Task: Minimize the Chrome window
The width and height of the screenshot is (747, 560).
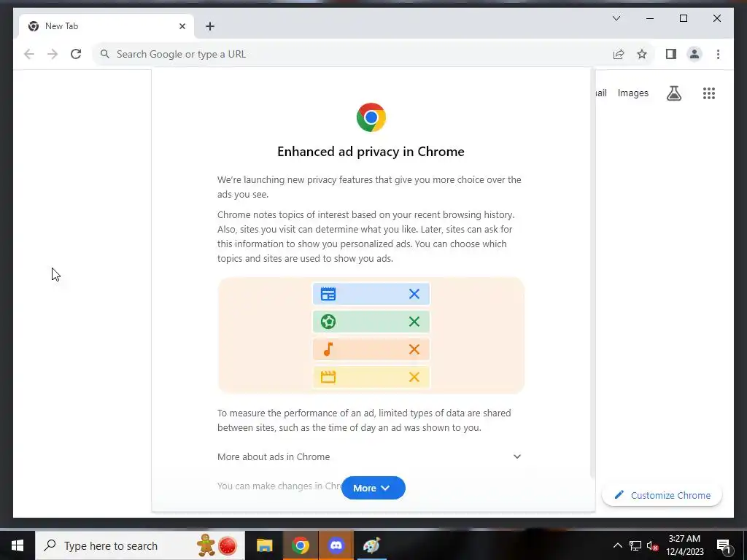Action: click(650, 18)
